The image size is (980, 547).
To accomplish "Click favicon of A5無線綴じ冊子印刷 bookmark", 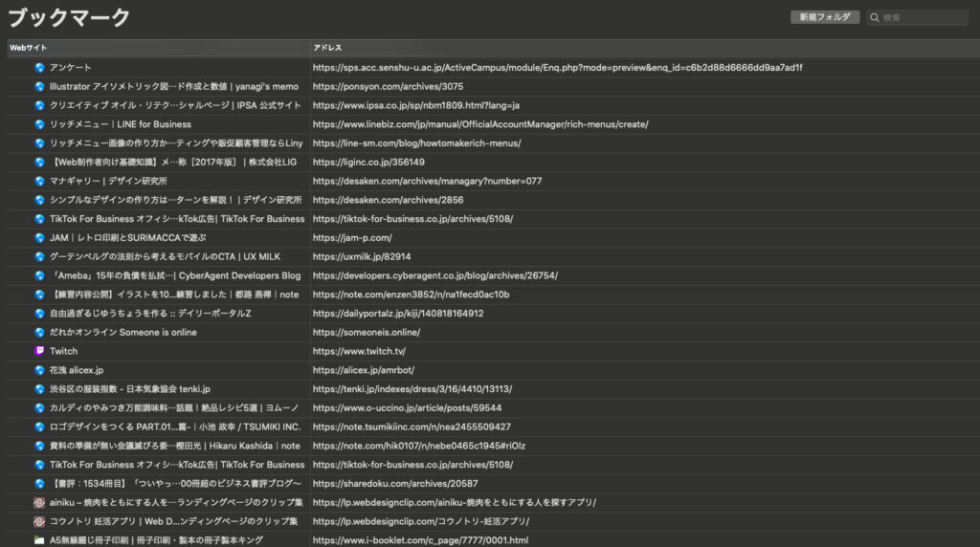I will 39,540.
